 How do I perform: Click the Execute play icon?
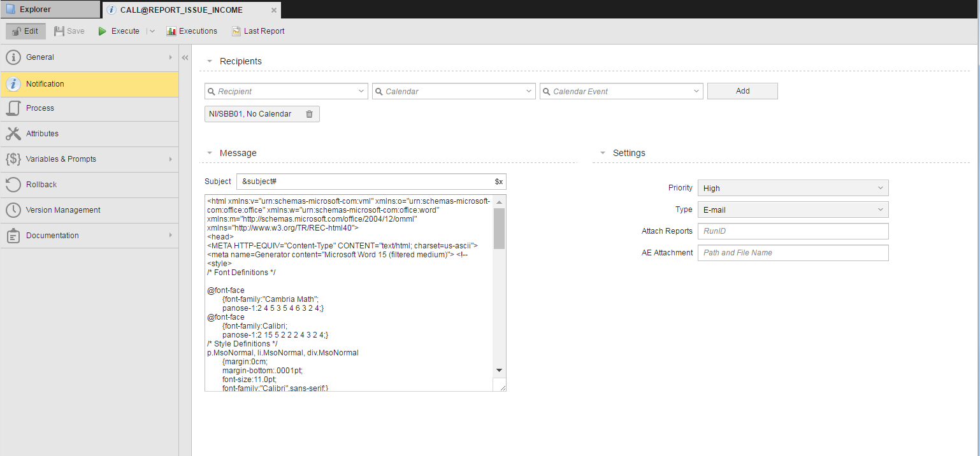pyautogui.click(x=103, y=31)
